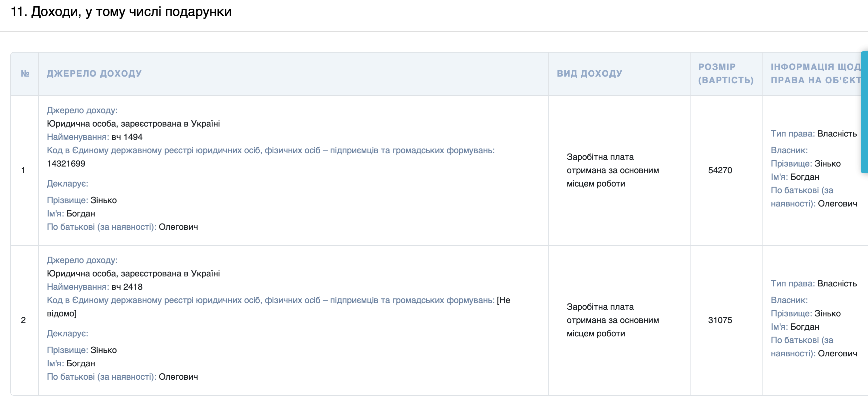Viewport: 868px width, 396px height.
Task: Click the "Розмір (вартість)" column header
Action: click(725, 74)
